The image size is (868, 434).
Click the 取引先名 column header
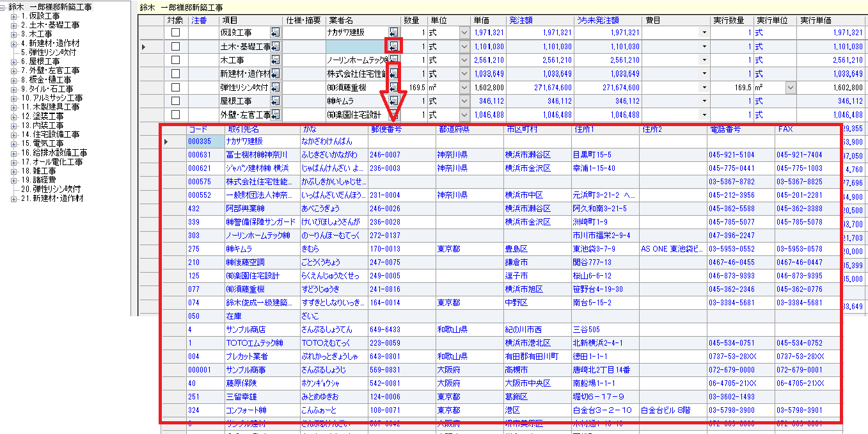[x=243, y=129]
